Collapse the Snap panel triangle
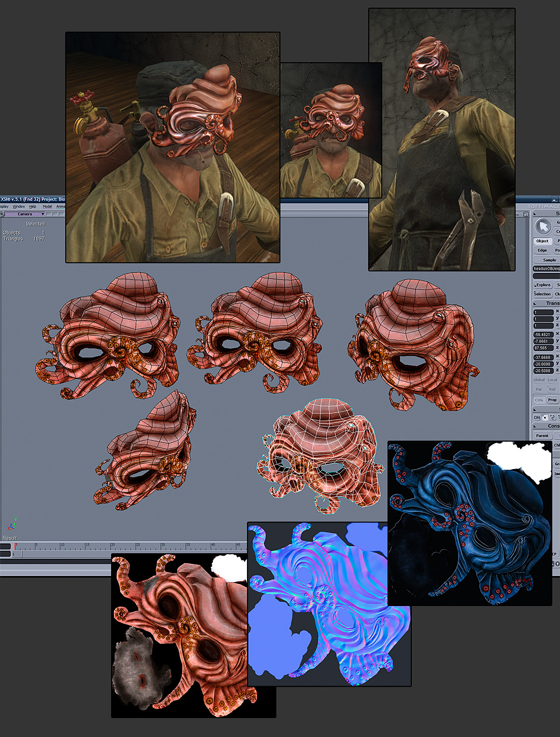 [535, 410]
